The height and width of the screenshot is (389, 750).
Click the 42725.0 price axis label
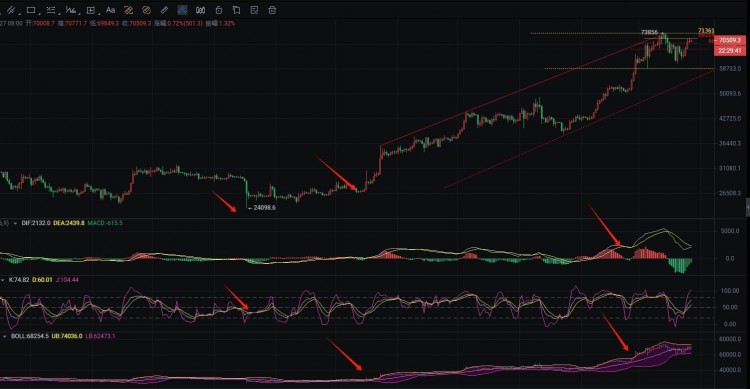coord(730,118)
